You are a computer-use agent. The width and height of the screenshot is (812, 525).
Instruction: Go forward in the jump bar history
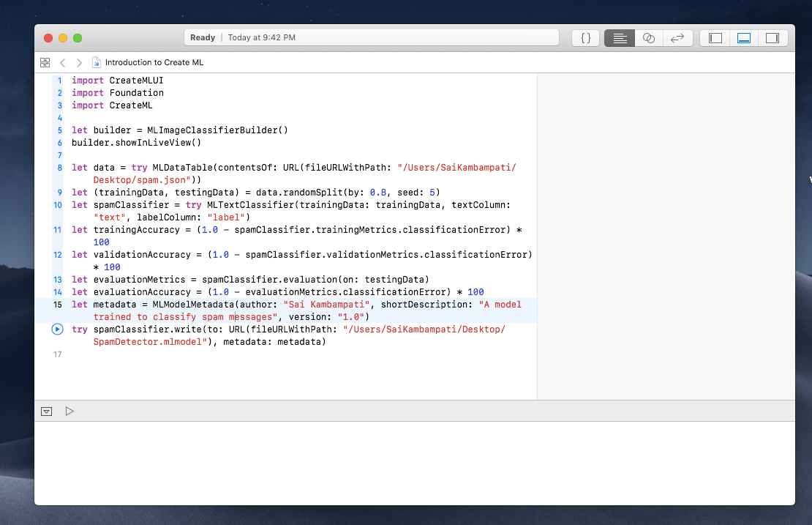pyautogui.click(x=79, y=63)
